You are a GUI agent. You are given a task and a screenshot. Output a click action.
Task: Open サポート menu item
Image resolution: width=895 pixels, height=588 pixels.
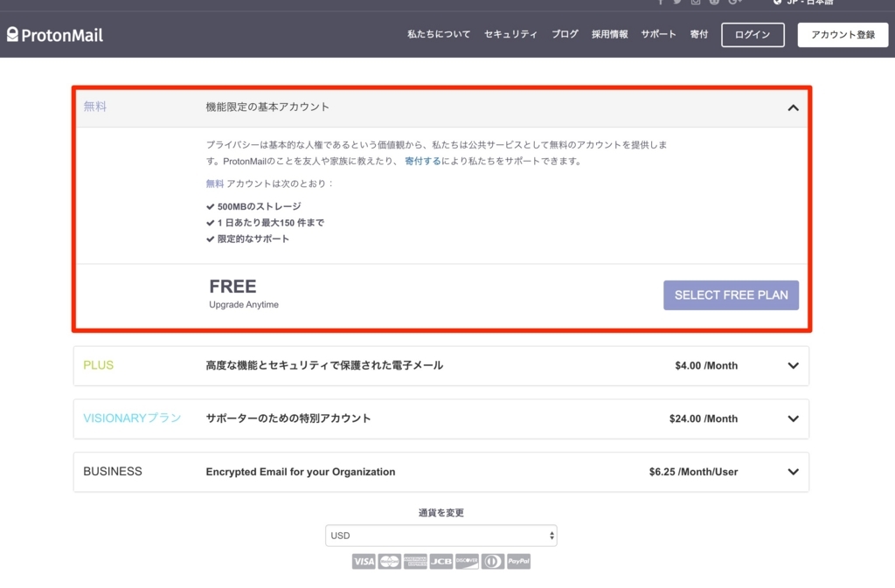(x=658, y=34)
